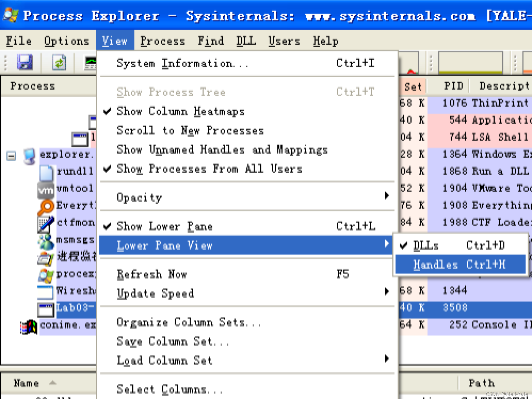532x399 pixels.
Task: Close the View menu
Action: tap(115, 41)
